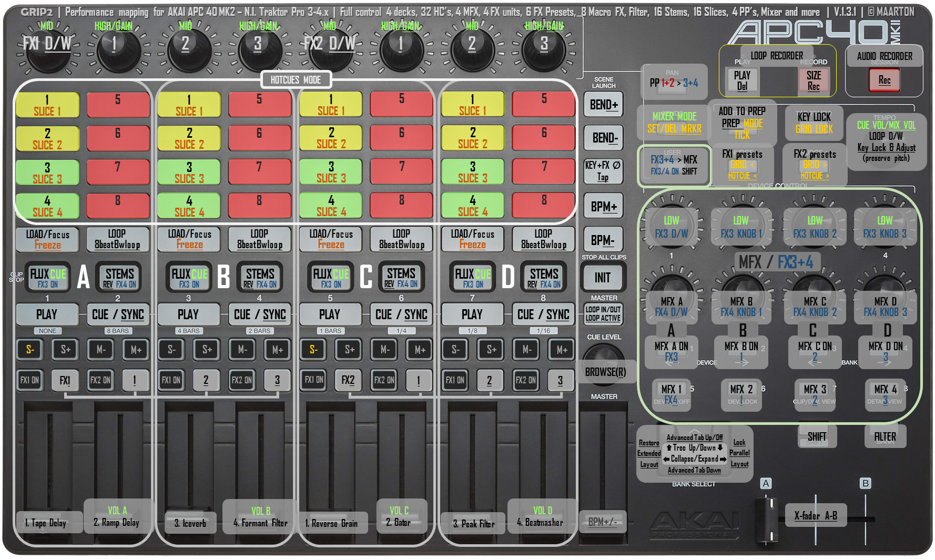
Task: Tap the STEMS pad on deck B
Action: (x=259, y=277)
